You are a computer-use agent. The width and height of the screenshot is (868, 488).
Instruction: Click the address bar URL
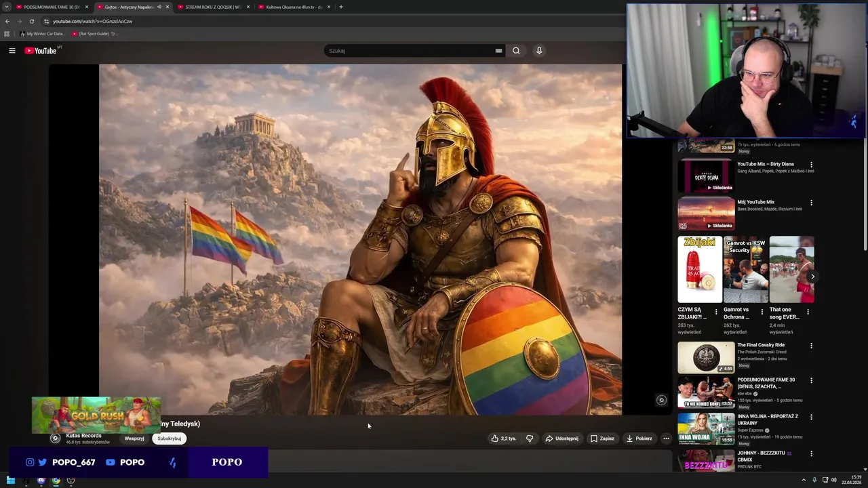tap(93, 21)
